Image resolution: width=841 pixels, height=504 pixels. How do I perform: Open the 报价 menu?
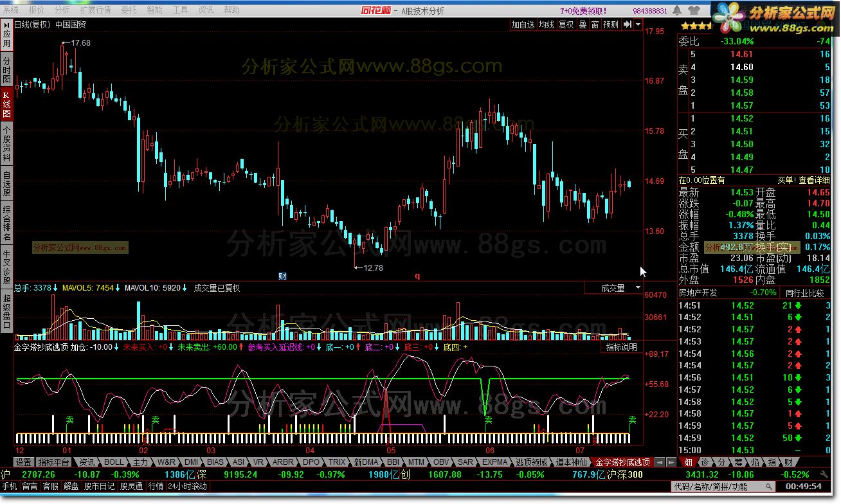click(37, 10)
